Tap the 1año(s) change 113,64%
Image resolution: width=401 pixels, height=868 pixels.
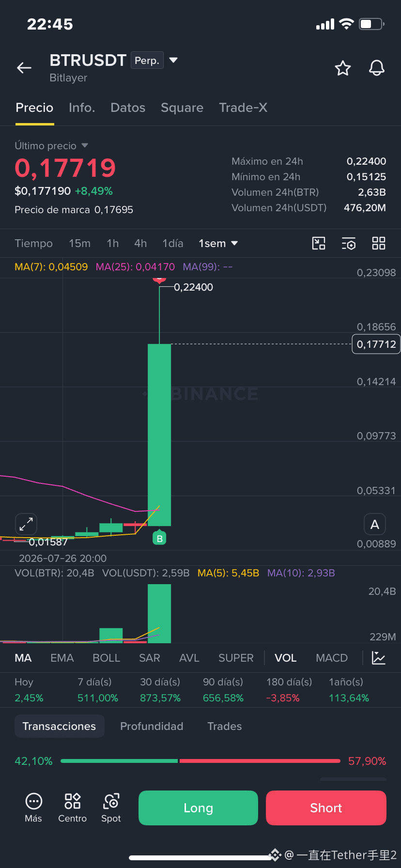point(349,698)
